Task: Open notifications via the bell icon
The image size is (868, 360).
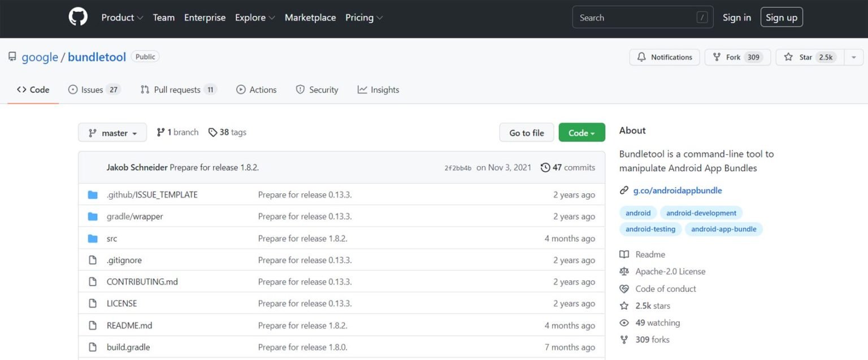Action: point(641,57)
